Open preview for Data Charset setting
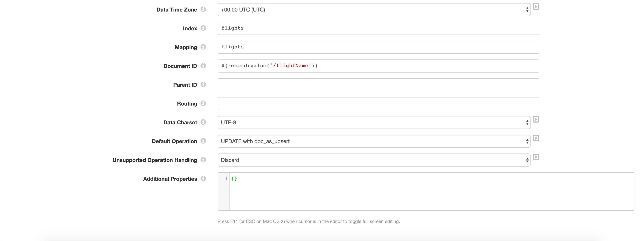 tap(536, 119)
